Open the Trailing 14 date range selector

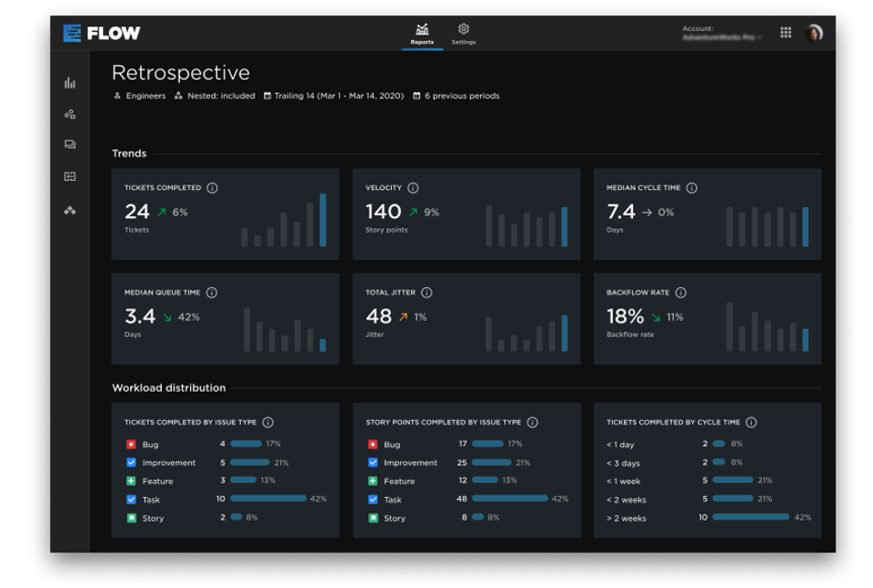[x=334, y=95]
